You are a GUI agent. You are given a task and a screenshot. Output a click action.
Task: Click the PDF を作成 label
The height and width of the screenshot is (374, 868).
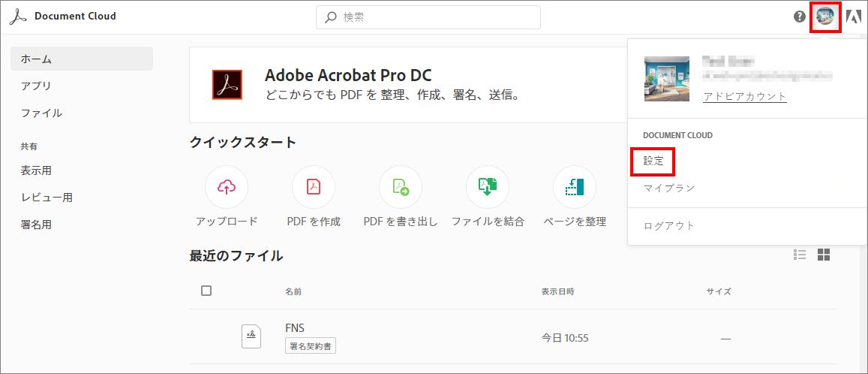pos(314,222)
